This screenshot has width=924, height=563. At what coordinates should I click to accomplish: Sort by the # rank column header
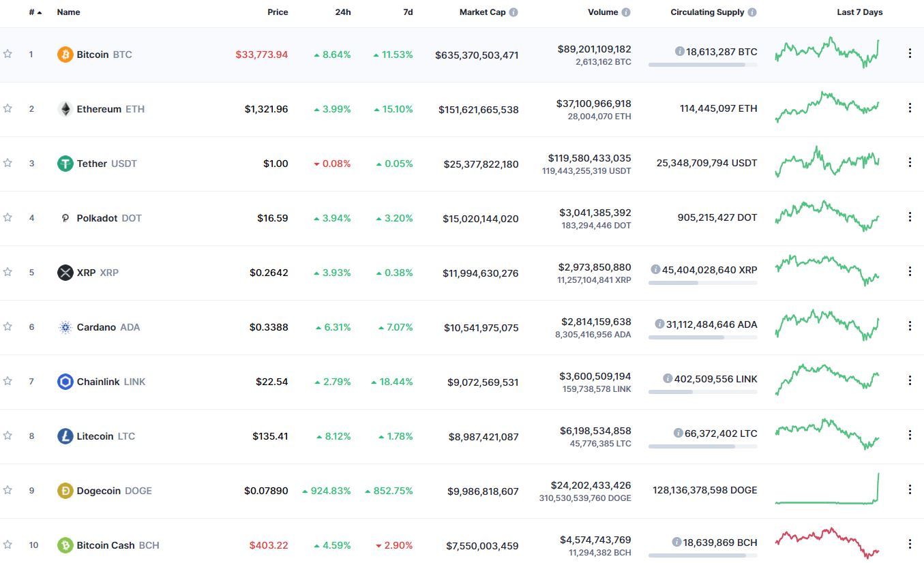35,12
